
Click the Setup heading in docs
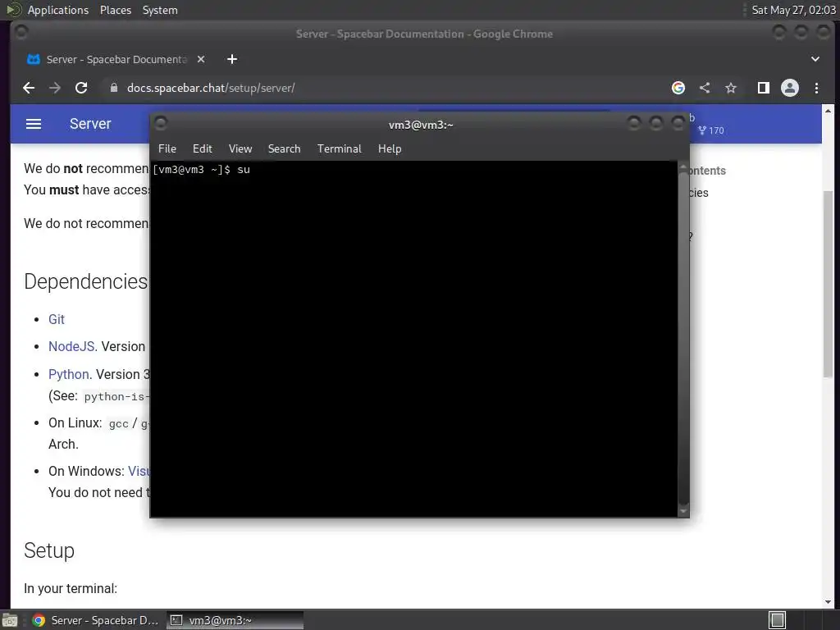click(49, 550)
